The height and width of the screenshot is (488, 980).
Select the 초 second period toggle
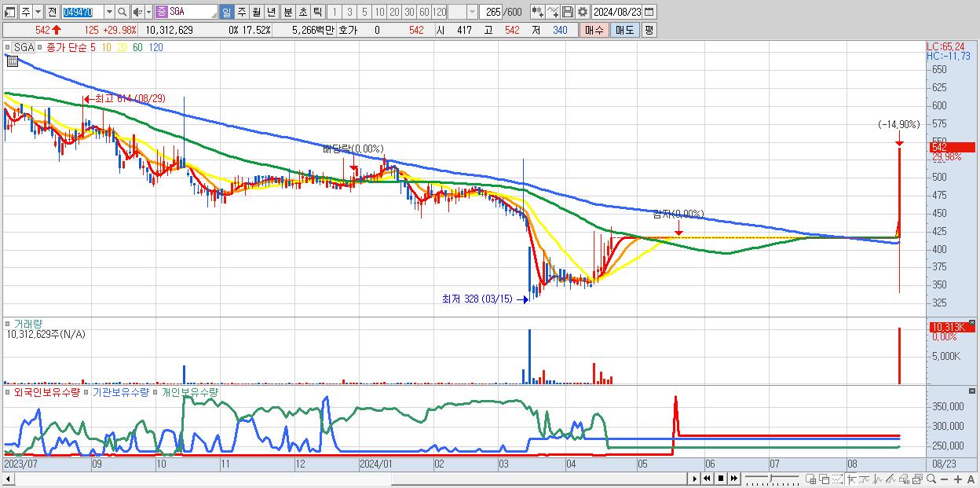(x=302, y=12)
